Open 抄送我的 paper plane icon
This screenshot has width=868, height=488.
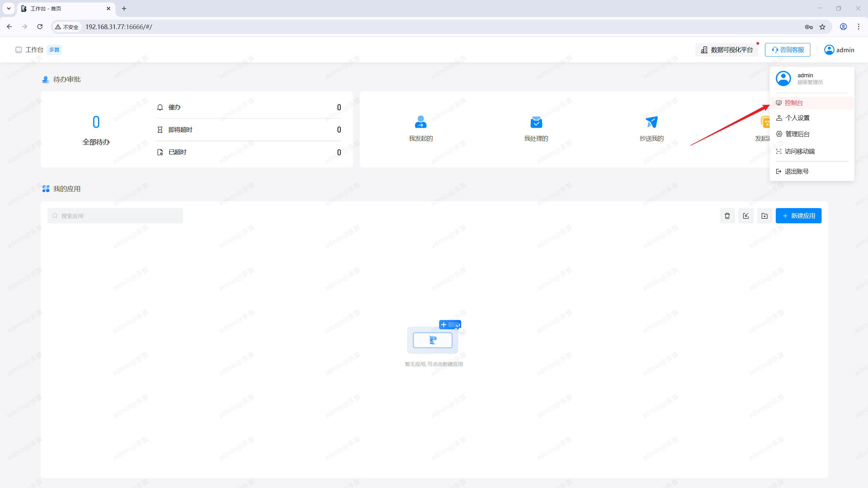tap(651, 122)
